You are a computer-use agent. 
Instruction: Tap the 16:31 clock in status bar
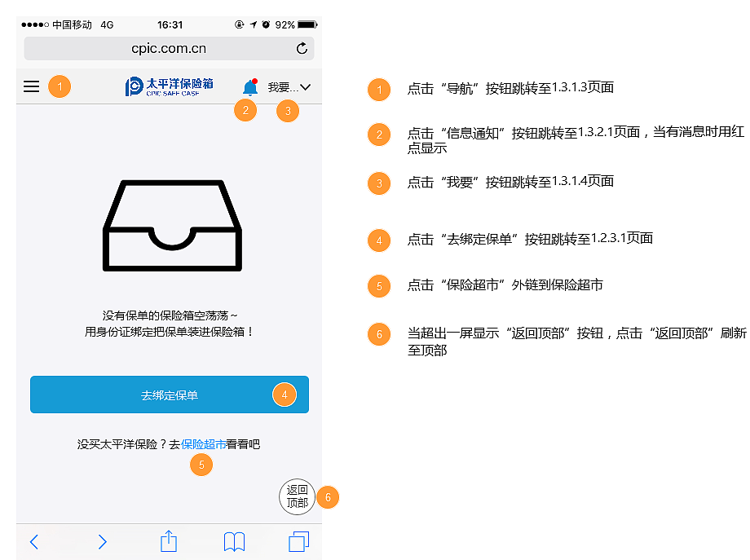(170, 25)
